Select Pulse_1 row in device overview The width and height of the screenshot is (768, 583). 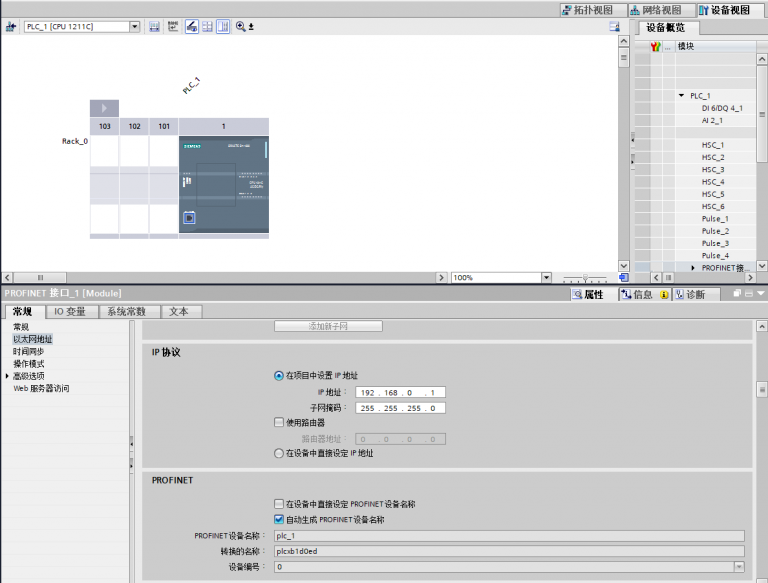[715, 219]
